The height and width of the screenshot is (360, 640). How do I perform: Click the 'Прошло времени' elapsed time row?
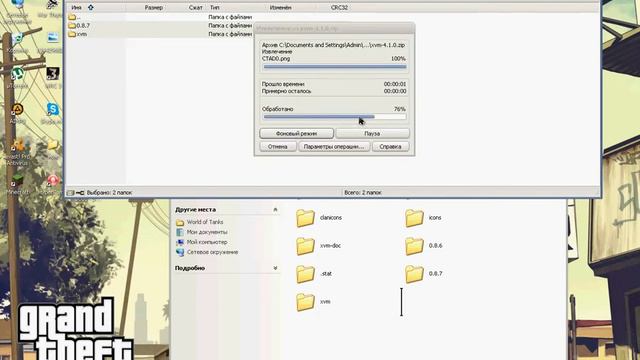tap(334, 84)
